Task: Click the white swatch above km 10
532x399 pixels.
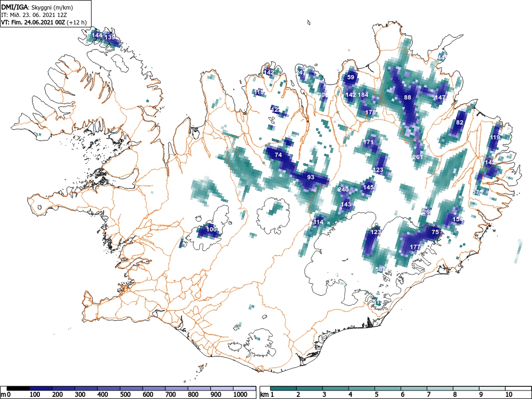Action: (518, 388)
